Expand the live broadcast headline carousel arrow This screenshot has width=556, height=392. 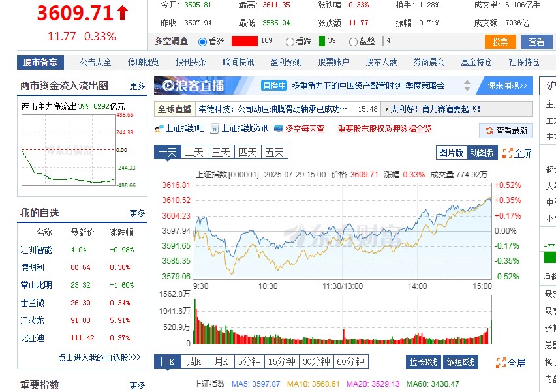pyautogui.click(x=467, y=85)
